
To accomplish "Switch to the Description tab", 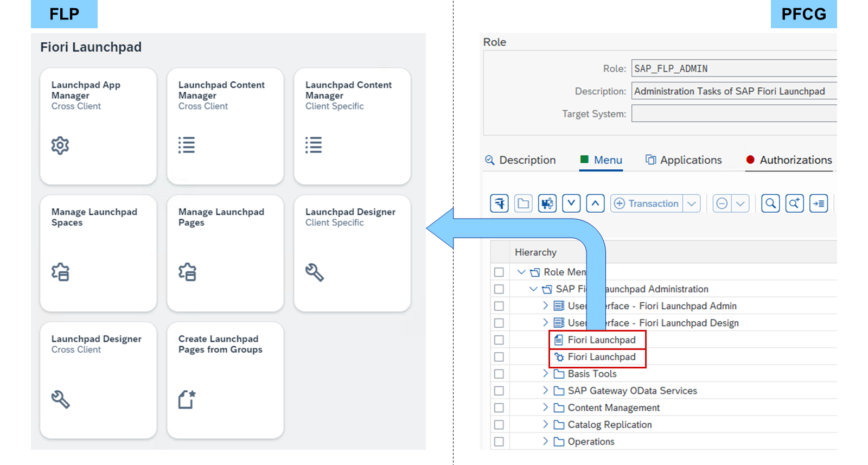I will click(x=520, y=160).
